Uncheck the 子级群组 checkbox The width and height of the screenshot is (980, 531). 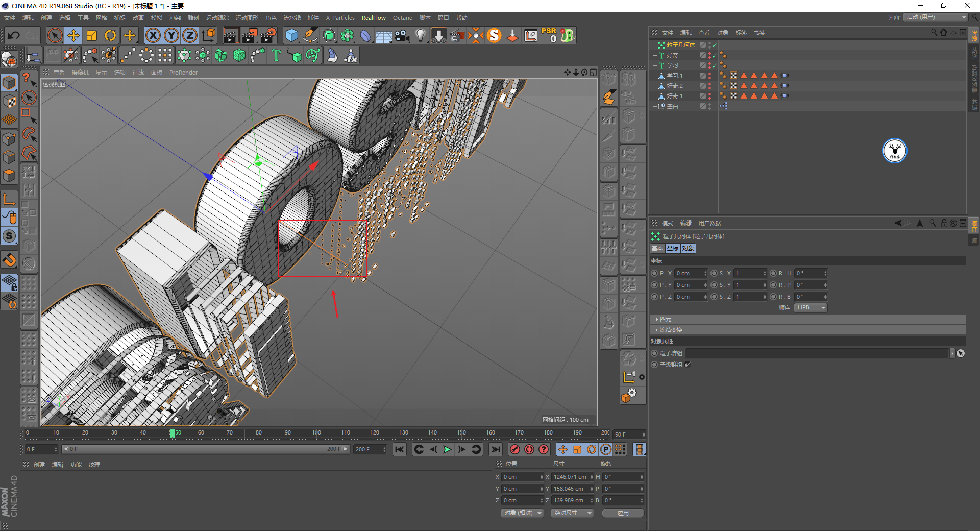688,365
